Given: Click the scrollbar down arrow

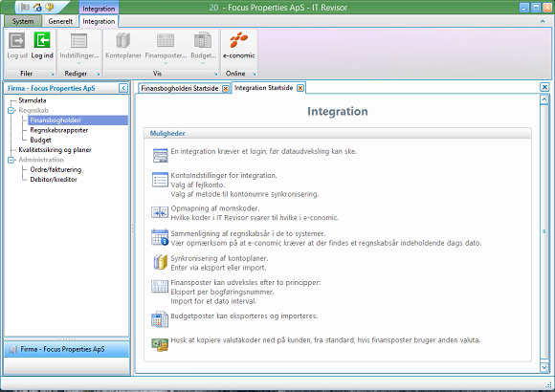Looking at the screenshot, I should click(x=544, y=367).
